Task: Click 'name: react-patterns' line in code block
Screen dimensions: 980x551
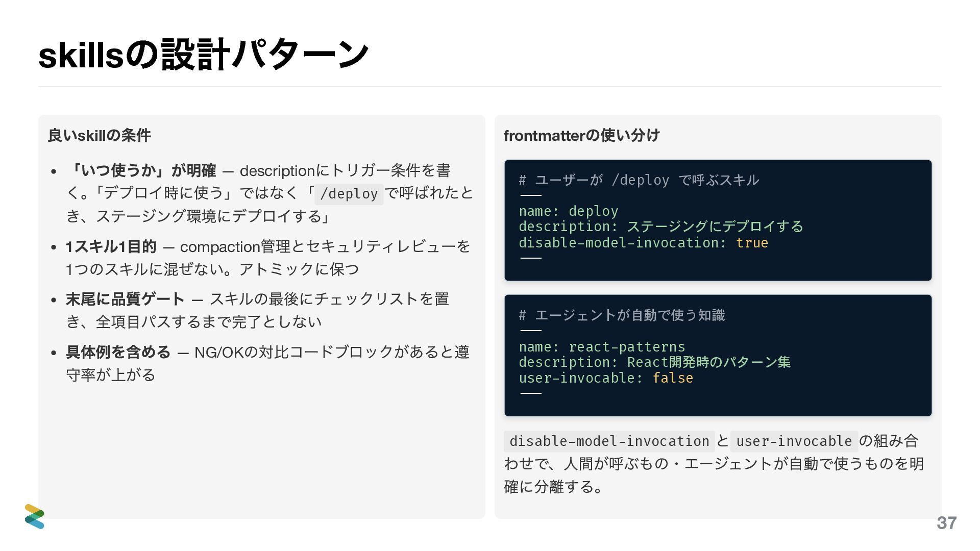Action: [x=602, y=347]
